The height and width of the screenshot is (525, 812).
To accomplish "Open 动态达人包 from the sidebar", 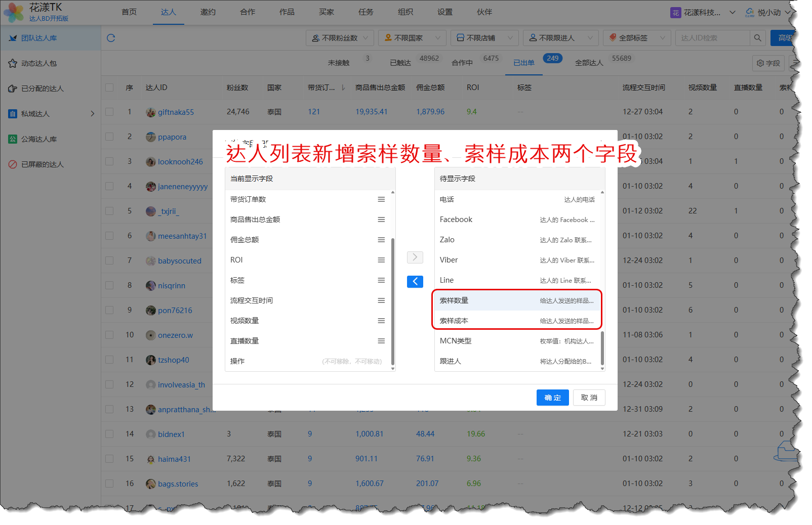I will (x=39, y=63).
